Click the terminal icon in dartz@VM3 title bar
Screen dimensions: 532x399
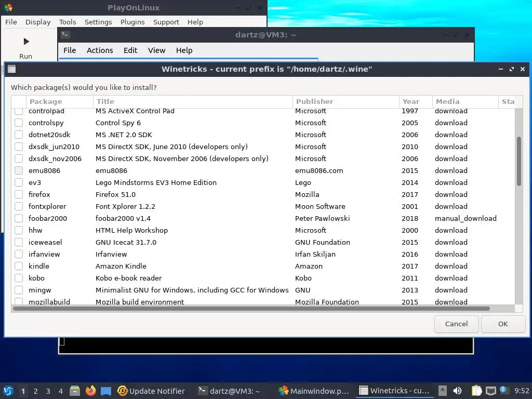tap(65, 35)
